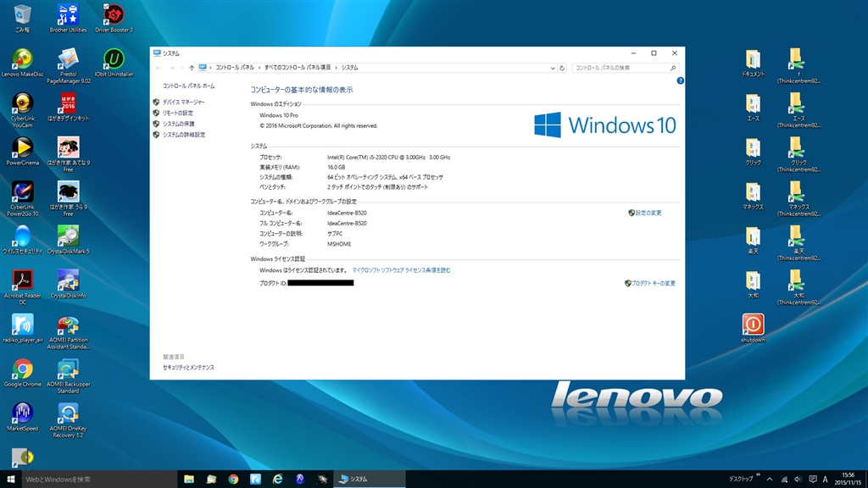Screen dimensions: 868x488
Task: Click the WebとWindowsを検索 taskbar search box
Action: click(100, 480)
